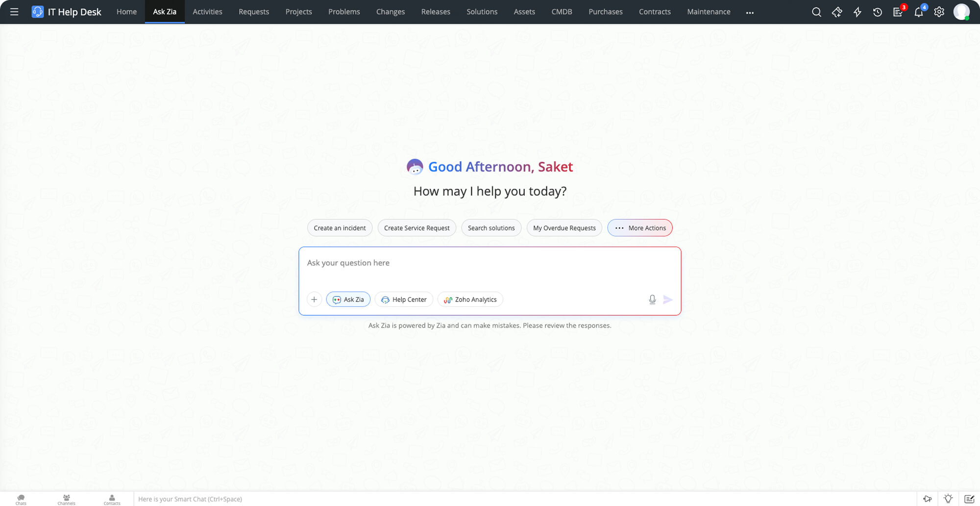Open Channels in the bottom bar
This screenshot has width=980, height=506.
[66, 499]
